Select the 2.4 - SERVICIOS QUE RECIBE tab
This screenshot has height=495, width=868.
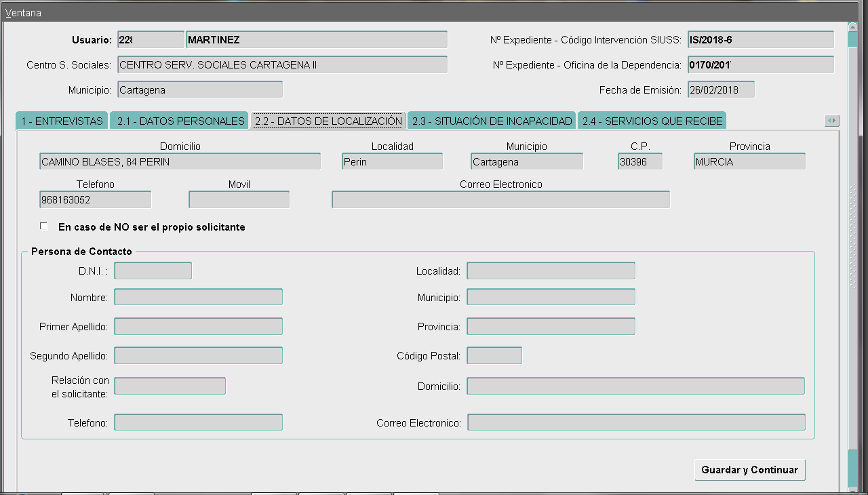click(652, 121)
